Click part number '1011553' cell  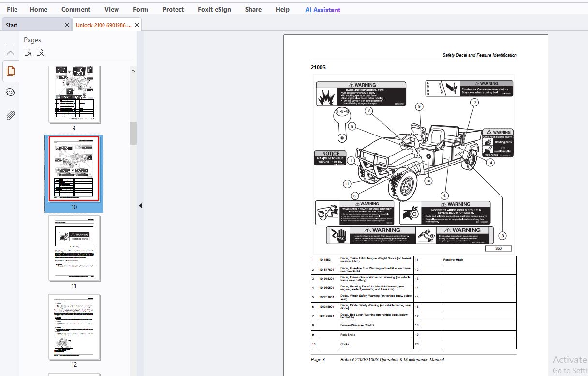tap(328, 260)
